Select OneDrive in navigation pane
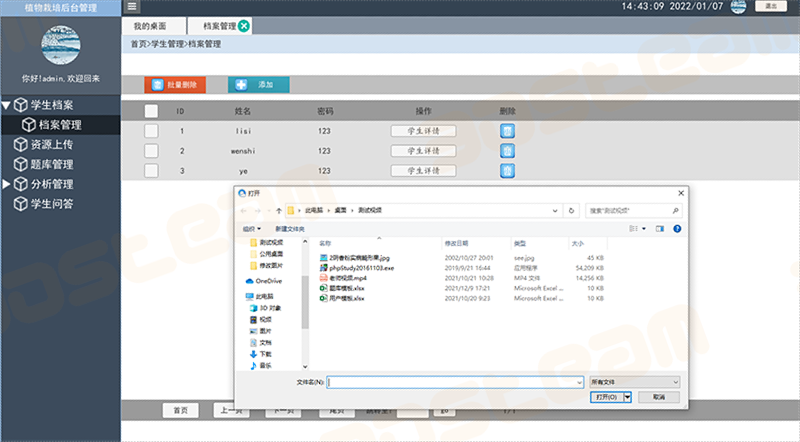Image resolution: width=800 pixels, height=442 pixels. pos(264,281)
